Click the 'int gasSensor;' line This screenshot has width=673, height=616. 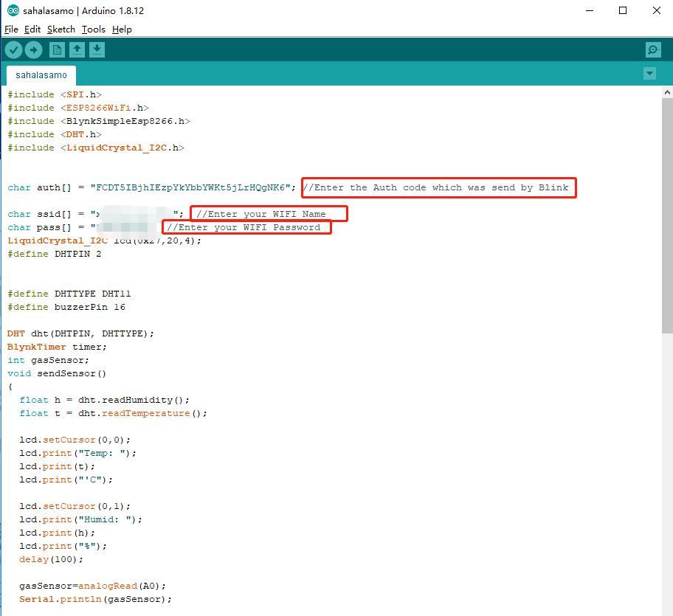(x=48, y=360)
